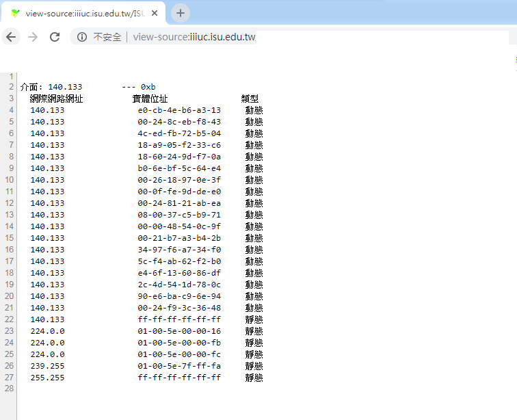Click the tab favicon
This screenshot has height=420, width=517.
pos(15,13)
